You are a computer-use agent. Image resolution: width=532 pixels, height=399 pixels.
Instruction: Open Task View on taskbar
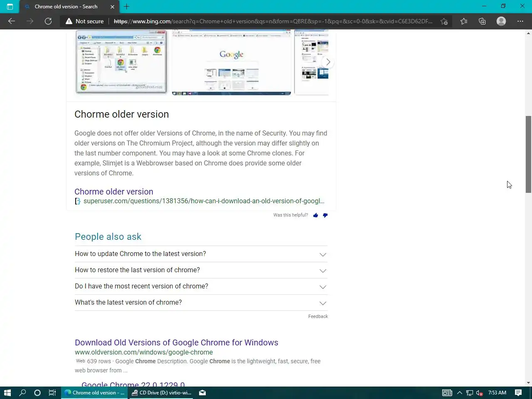tap(52, 393)
